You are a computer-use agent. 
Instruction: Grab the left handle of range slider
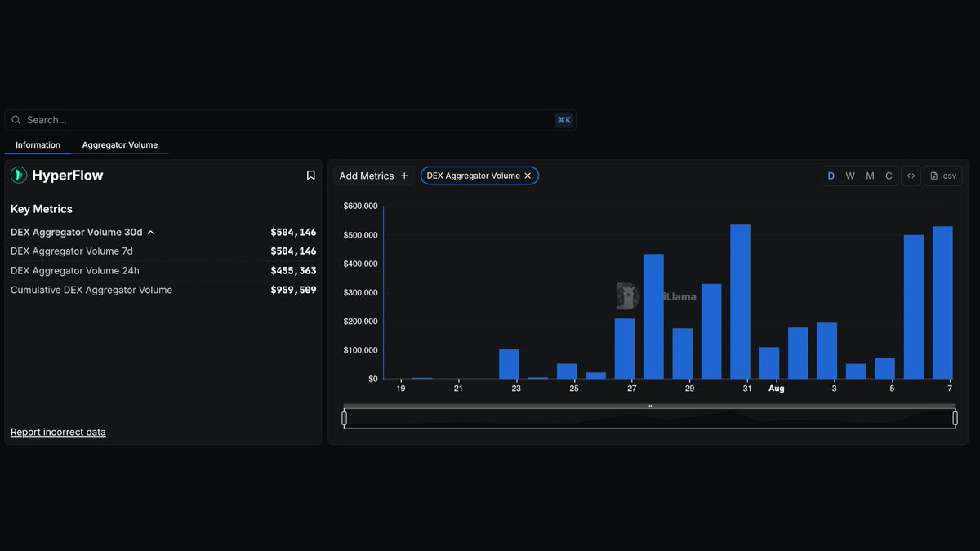344,419
